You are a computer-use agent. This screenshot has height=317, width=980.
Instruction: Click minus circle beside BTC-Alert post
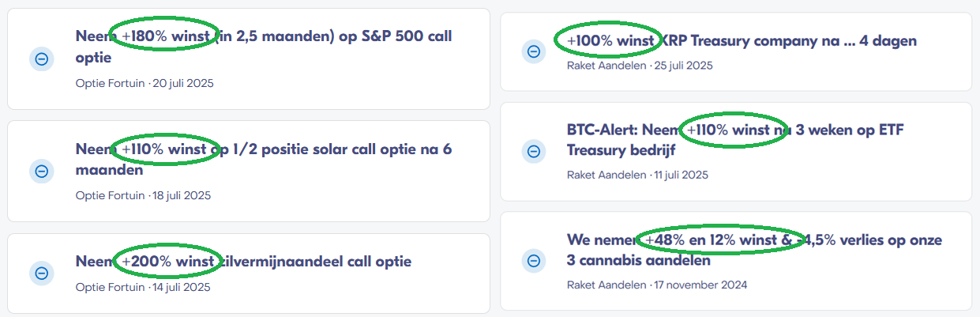tap(533, 151)
